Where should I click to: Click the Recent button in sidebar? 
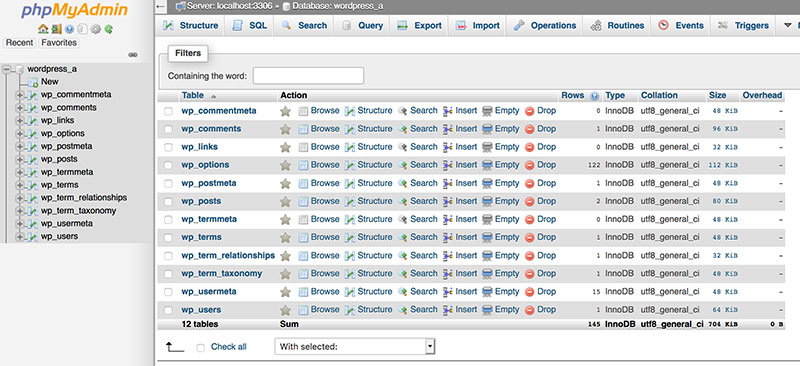click(x=19, y=43)
